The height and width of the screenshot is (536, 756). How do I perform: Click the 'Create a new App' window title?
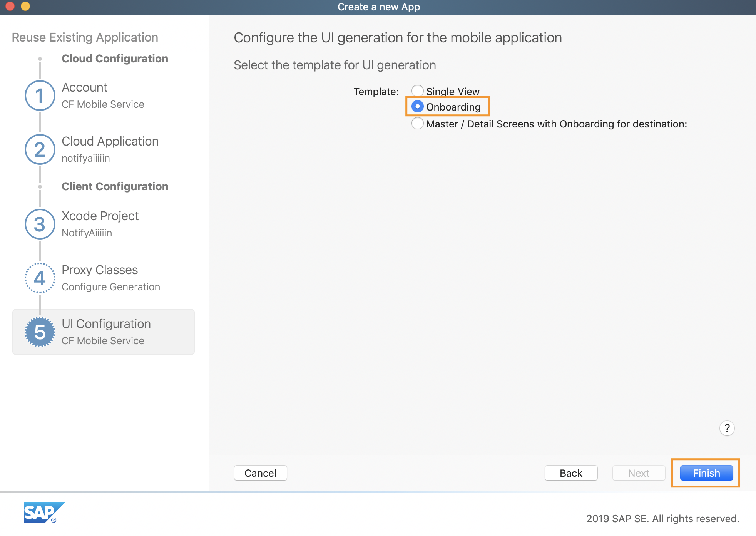[x=379, y=7]
